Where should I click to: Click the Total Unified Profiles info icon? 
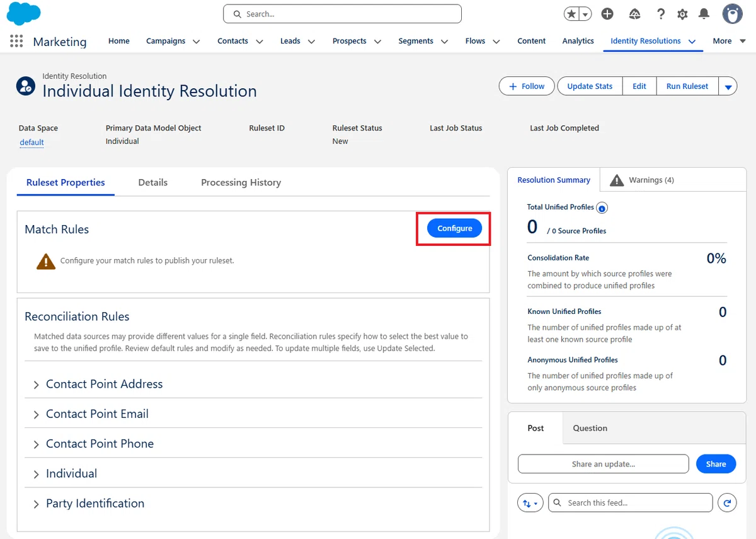tap(602, 208)
